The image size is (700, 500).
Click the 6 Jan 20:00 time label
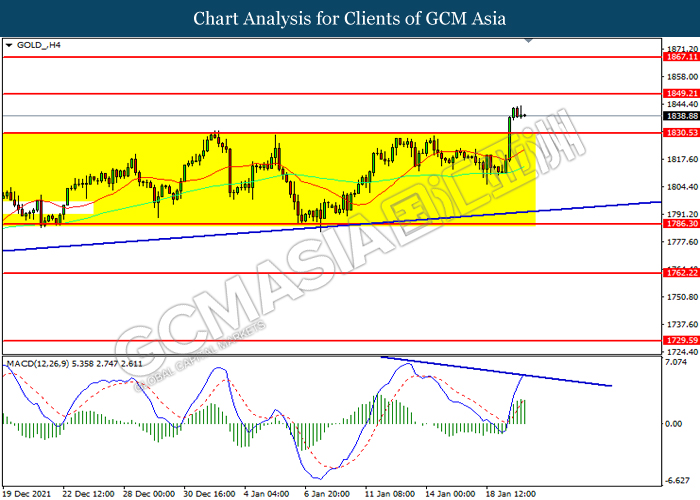point(327,494)
